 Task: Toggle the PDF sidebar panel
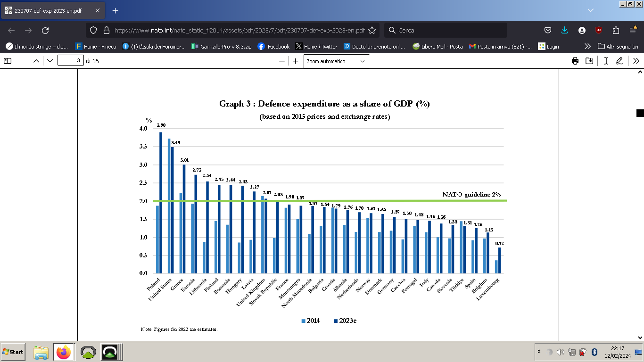click(x=8, y=61)
